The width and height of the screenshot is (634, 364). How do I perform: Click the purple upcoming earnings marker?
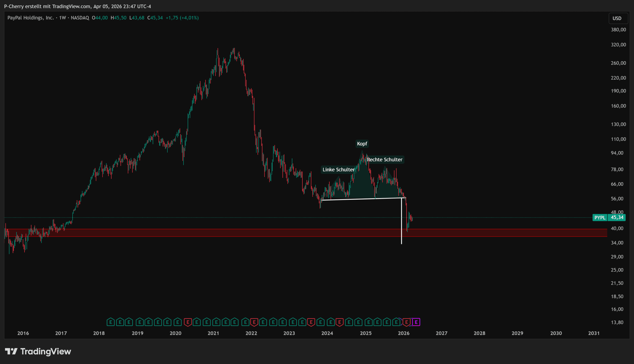point(416,322)
